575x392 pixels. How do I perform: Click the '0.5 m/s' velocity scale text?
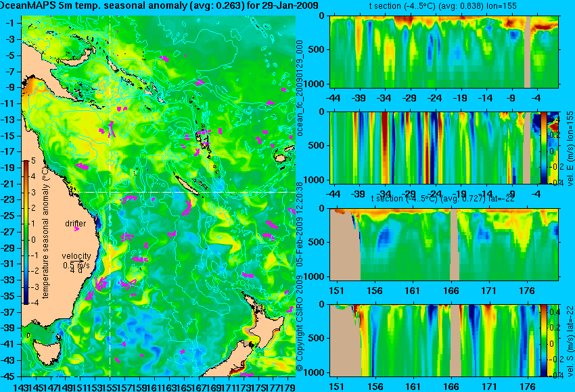(x=76, y=264)
